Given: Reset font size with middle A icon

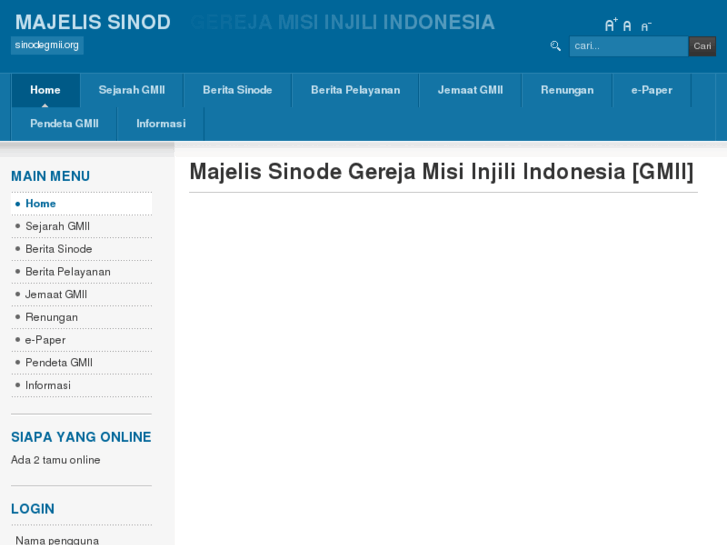Looking at the screenshot, I should coord(627,26).
